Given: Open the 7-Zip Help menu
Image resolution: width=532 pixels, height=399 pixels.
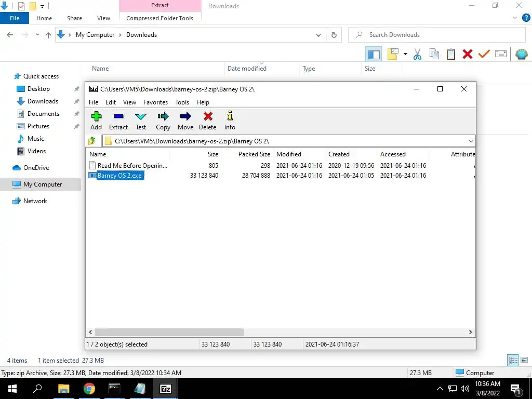Looking at the screenshot, I should 203,102.
